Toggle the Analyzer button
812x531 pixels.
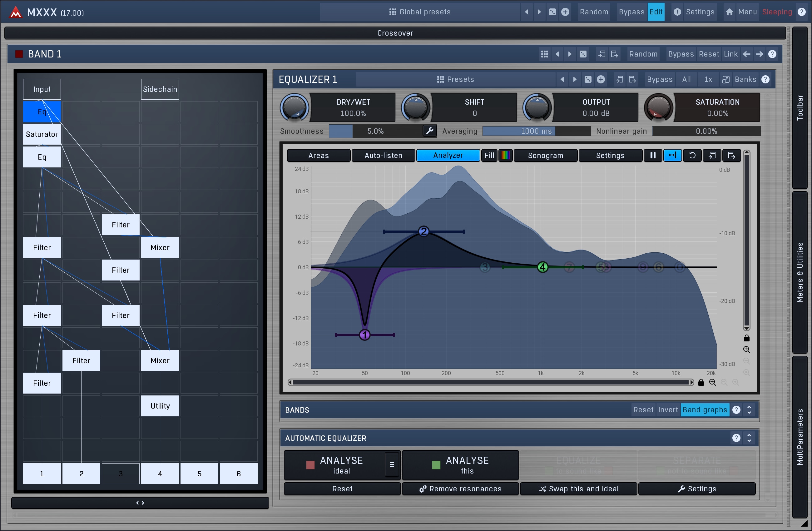(x=448, y=155)
